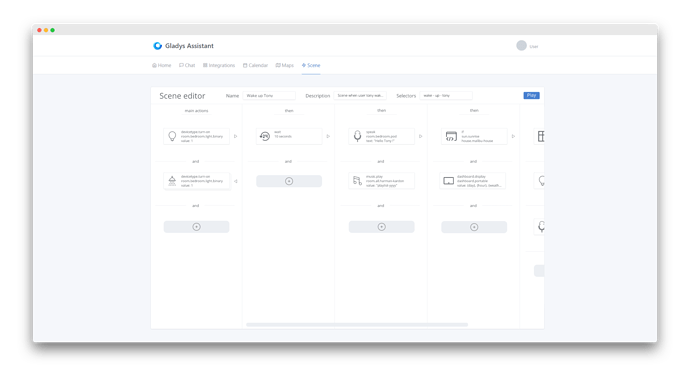The height and width of the screenshot is (367, 690).
Task: Click the 'main actions' column header
Action: (x=196, y=110)
